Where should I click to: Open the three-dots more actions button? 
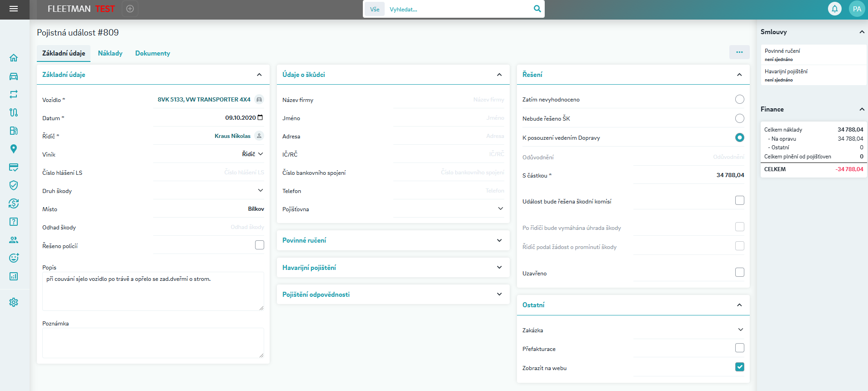click(739, 52)
